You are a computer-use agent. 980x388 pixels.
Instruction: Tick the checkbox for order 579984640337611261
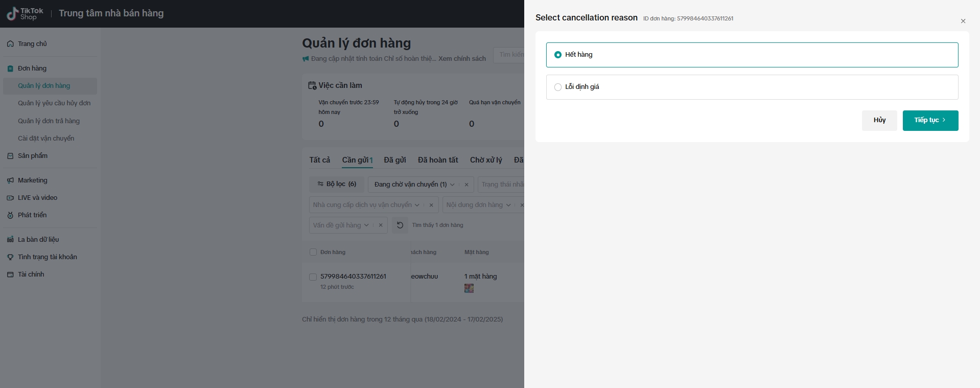pyautogui.click(x=313, y=277)
